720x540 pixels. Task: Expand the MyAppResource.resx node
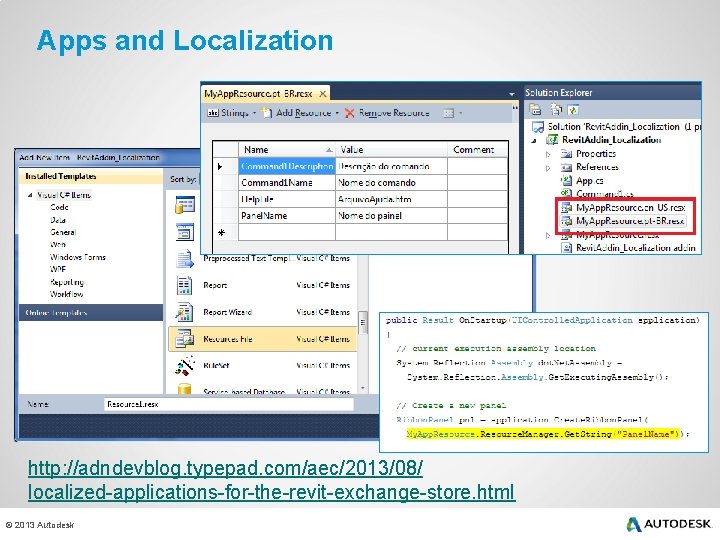tap(548, 236)
